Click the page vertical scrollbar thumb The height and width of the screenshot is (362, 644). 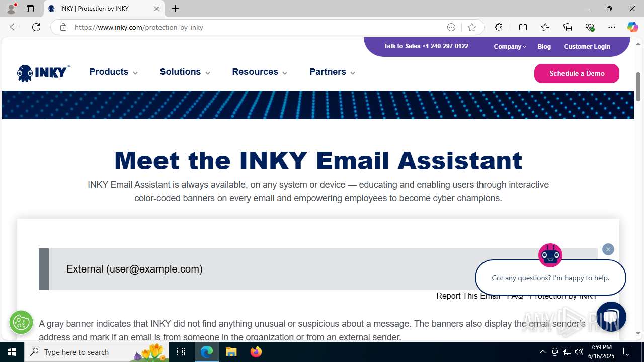[638, 86]
